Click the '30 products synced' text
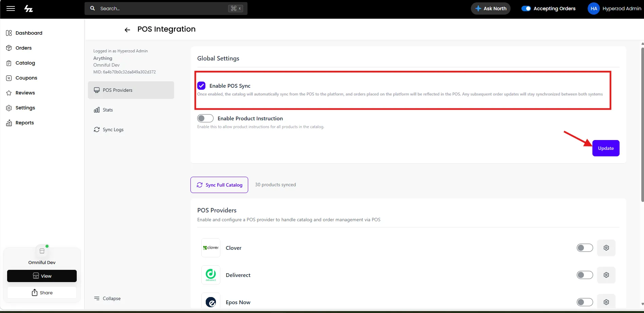The height and width of the screenshot is (313, 644). point(275,185)
